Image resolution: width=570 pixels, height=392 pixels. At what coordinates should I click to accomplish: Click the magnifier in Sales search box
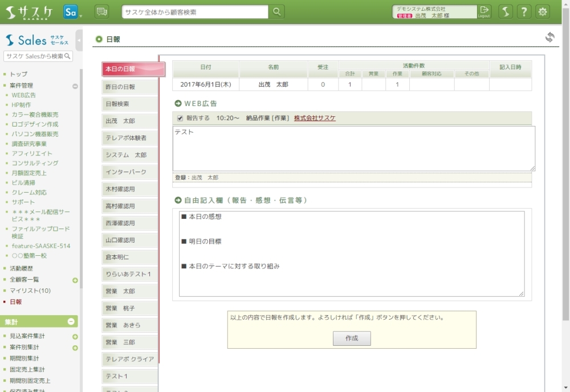tap(68, 56)
